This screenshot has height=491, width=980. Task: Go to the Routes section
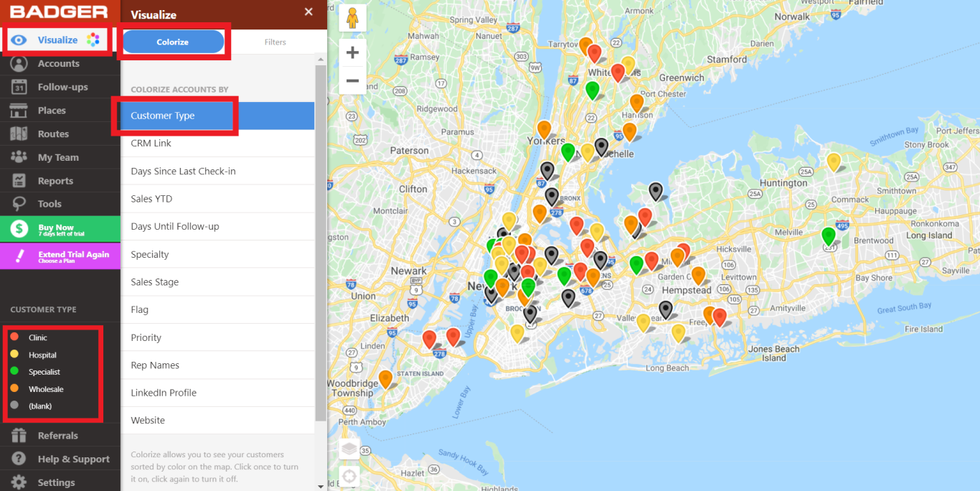click(x=54, y=134)
